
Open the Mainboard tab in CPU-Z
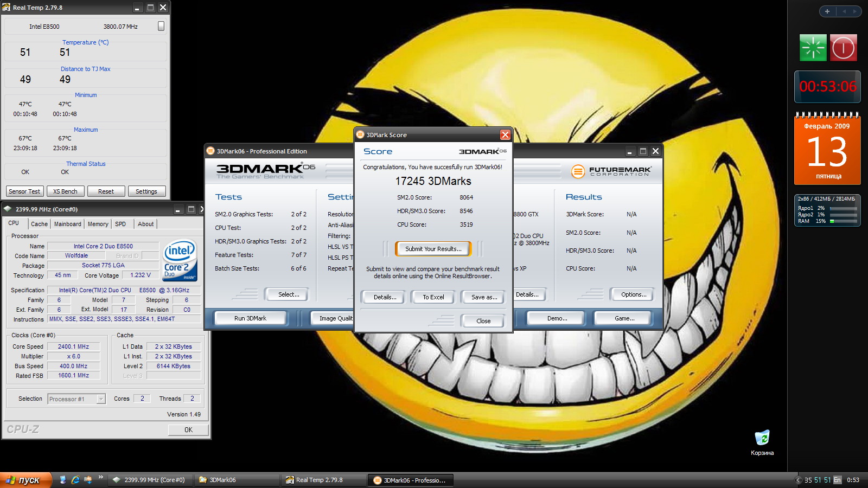tap(68, 224)
